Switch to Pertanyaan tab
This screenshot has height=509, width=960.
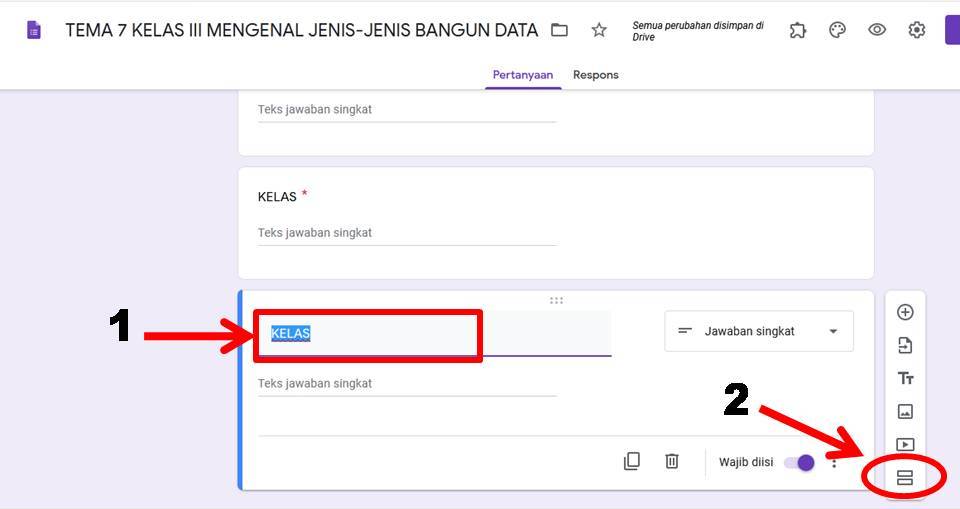pyautogui.click(x=523, y=75)
